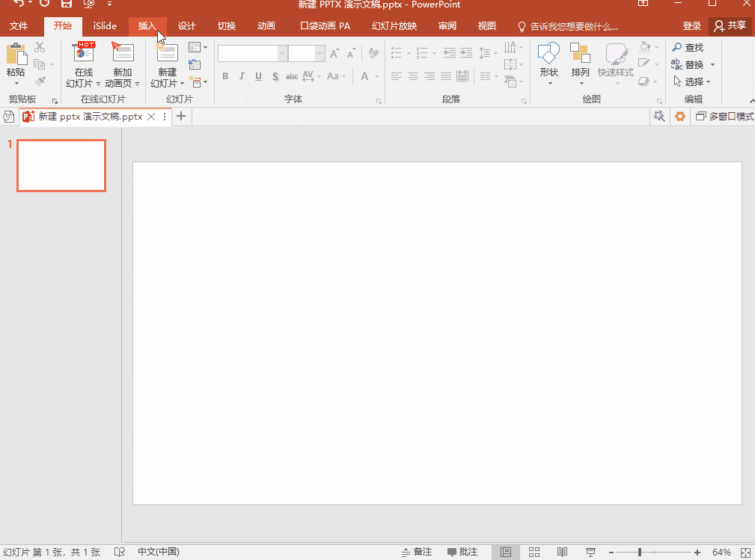Click the orange gear settings icon
Viewport: 755px width, 560px height.
click(x=679, y=117)
